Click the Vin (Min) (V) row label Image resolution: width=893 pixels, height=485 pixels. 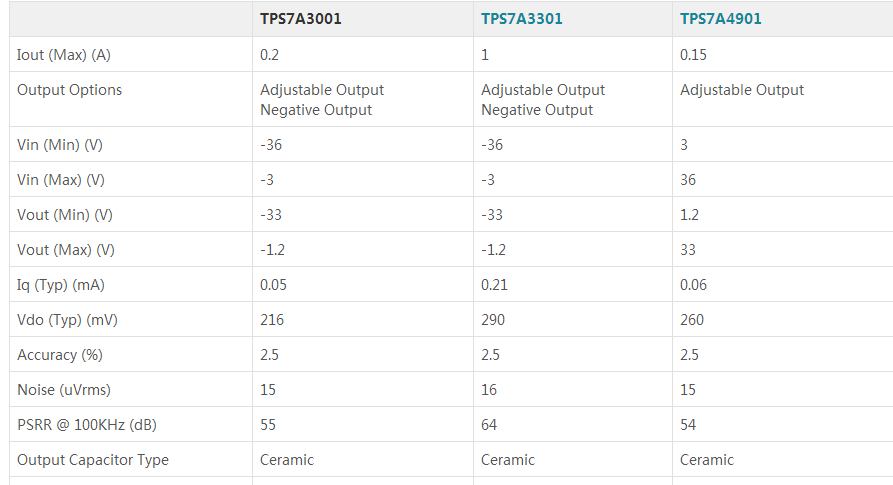pos(60,145)
